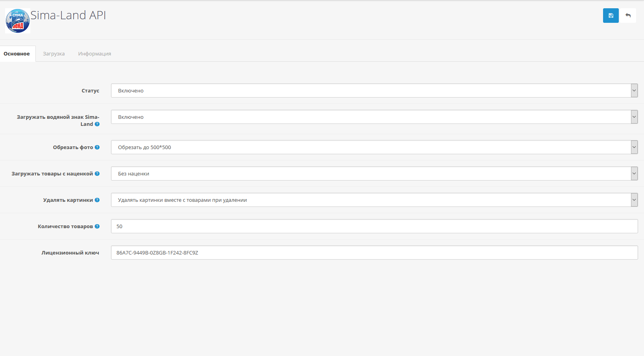
Task: Expand the Удалять картинки dropdown
Action: point(374,200)
